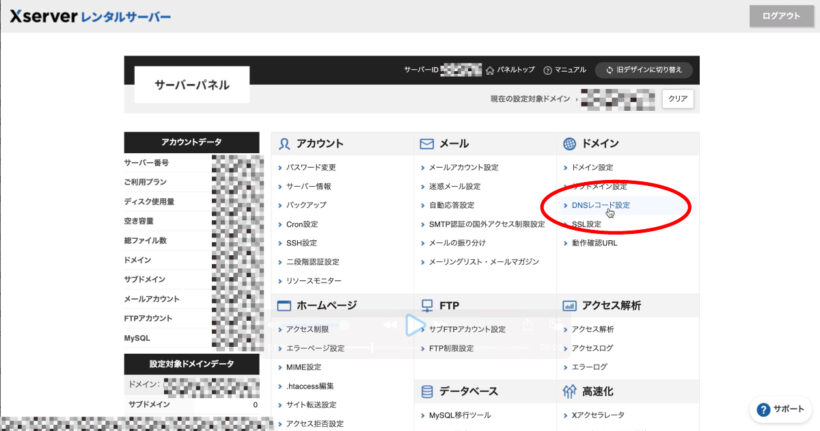820x431 pixels.
Task: Click the アクセス解析 chart section icon
Action: (x=569, y=305)
